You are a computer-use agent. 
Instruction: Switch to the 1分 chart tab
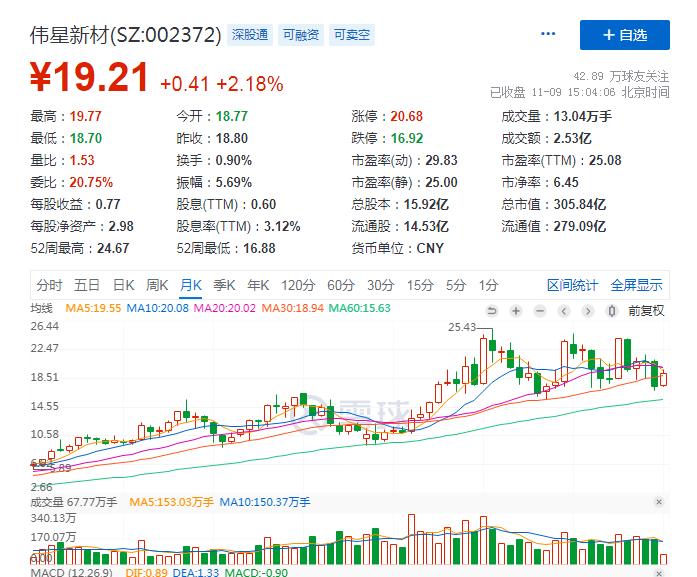coord(488,285)
